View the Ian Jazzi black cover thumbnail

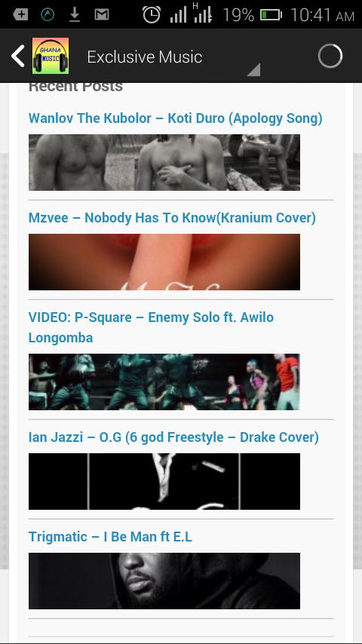164,481
